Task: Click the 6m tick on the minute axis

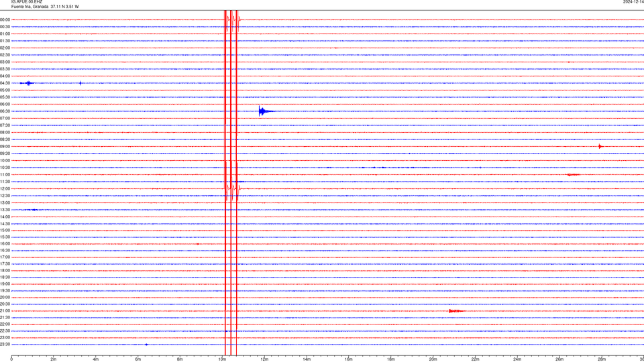Action: (138, 359)
